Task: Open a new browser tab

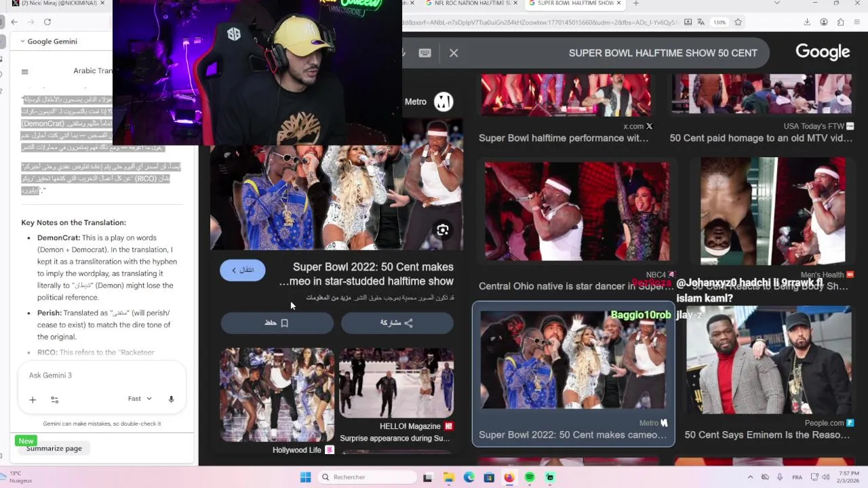Action: (635, 3)
